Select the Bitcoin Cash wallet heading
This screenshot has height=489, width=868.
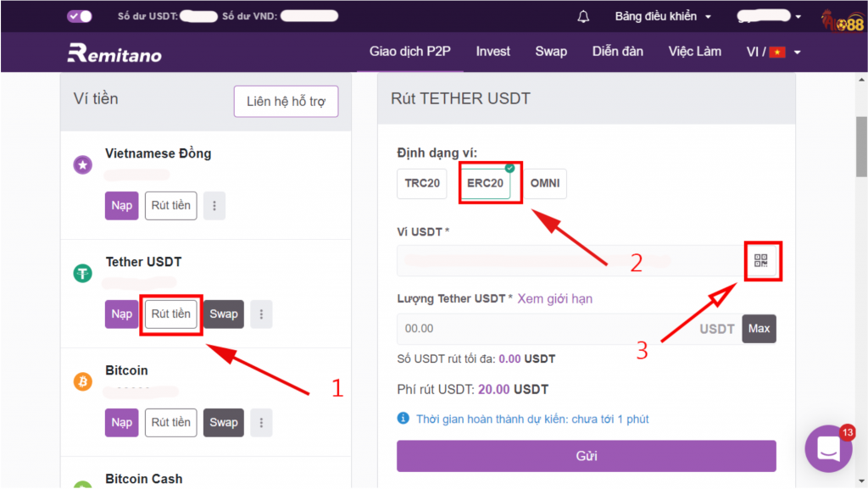coord(144,479)
